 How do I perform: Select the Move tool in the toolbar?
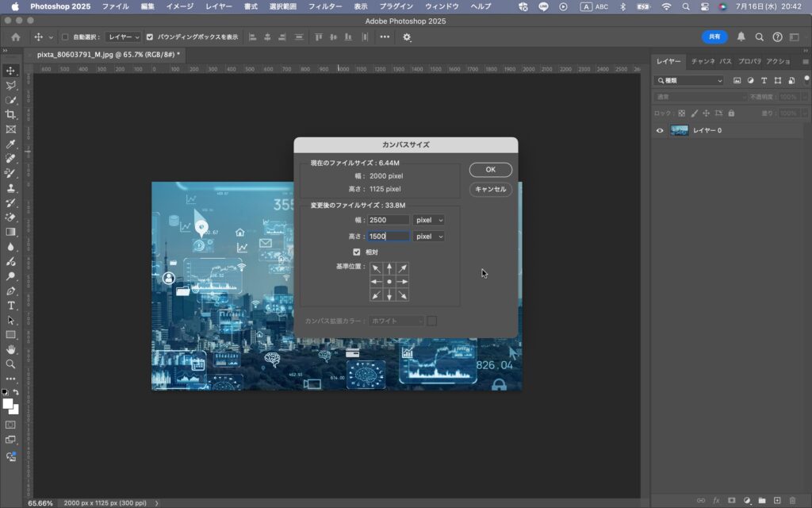tap(10, 71)
